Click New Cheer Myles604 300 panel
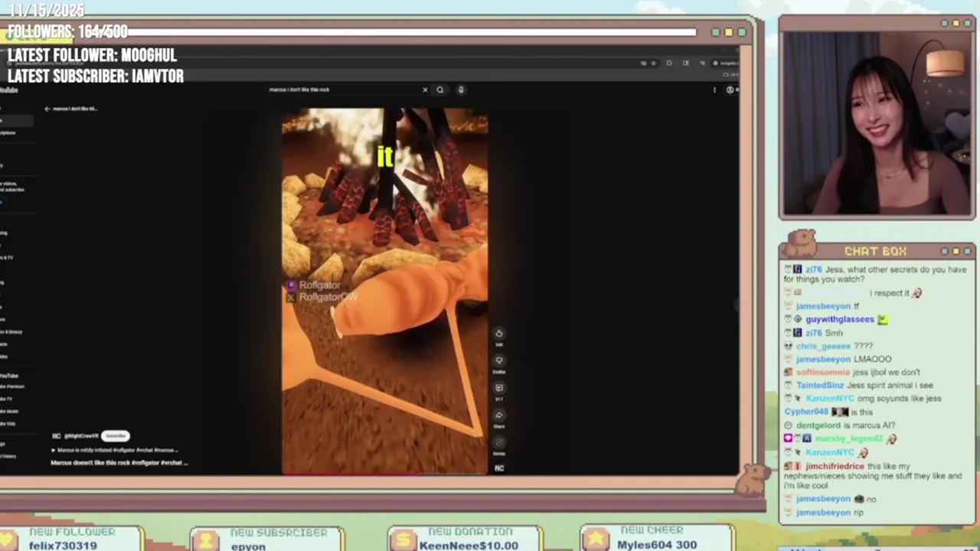 click(657, 539)
